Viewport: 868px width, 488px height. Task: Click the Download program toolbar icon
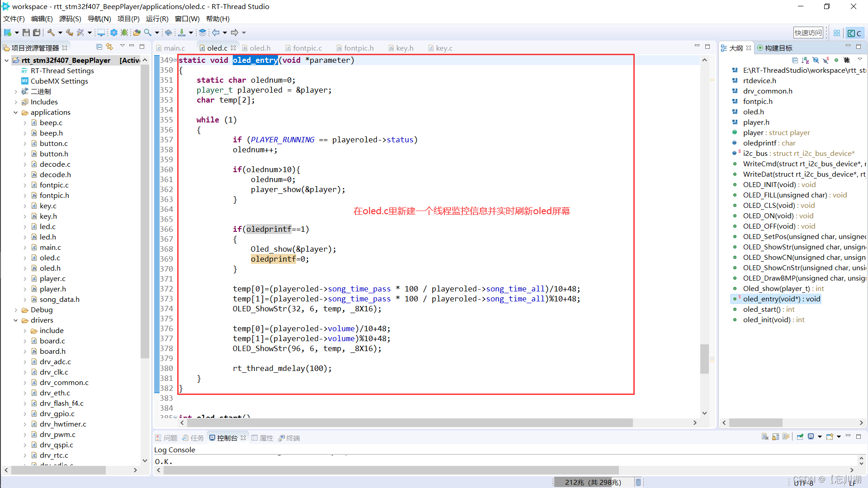click(182, 33)
